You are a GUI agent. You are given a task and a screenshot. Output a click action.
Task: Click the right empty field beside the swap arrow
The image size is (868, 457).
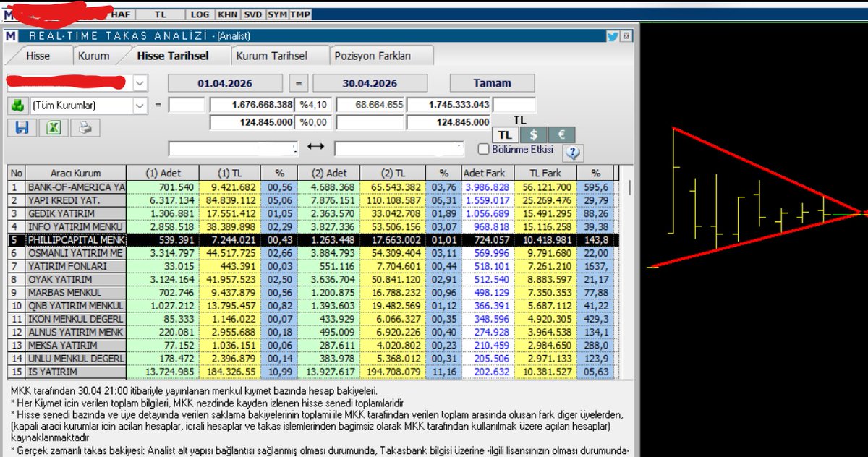tap(399, 148)
